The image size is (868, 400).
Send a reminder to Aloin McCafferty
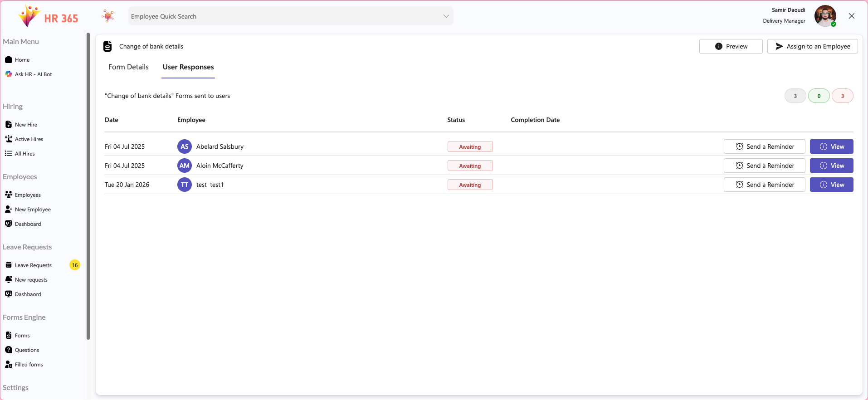[x=764, y=166]
